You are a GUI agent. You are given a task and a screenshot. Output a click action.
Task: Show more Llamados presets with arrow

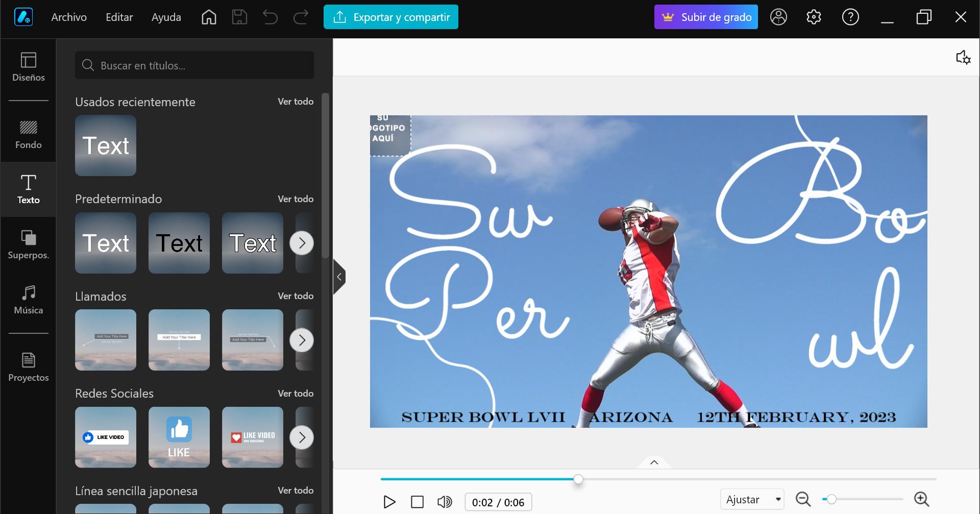302,340
